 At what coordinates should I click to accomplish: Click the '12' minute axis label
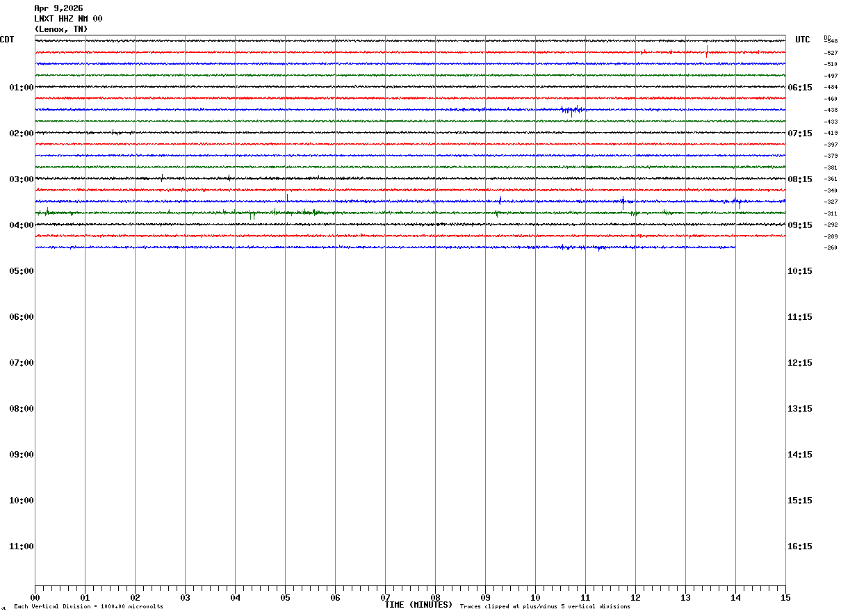click(x=635, y=598)
